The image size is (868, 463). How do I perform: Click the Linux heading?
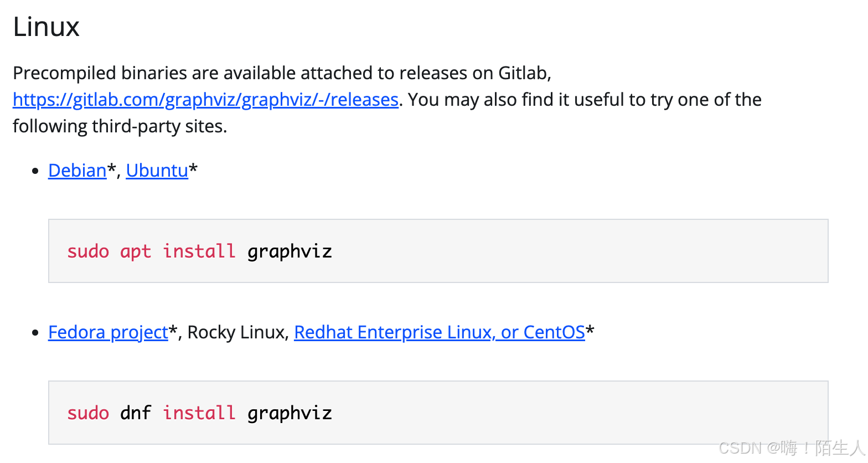point(46,27)
